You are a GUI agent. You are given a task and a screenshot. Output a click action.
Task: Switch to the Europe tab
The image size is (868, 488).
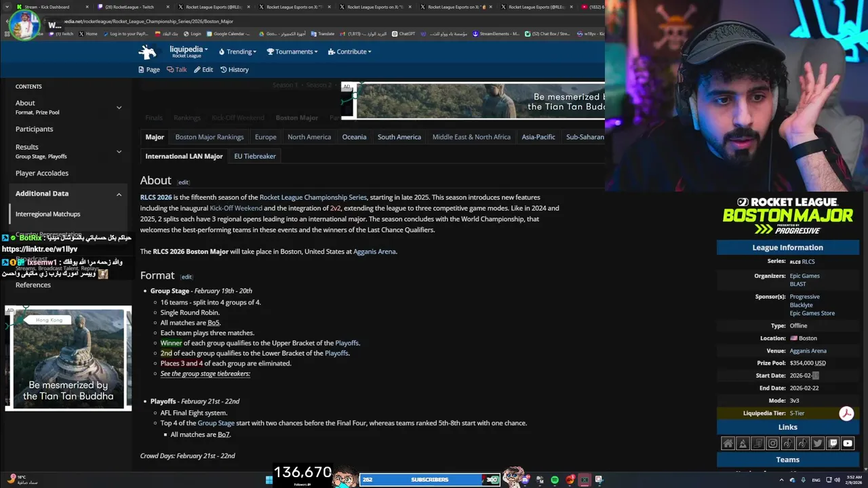pos(266,137)
